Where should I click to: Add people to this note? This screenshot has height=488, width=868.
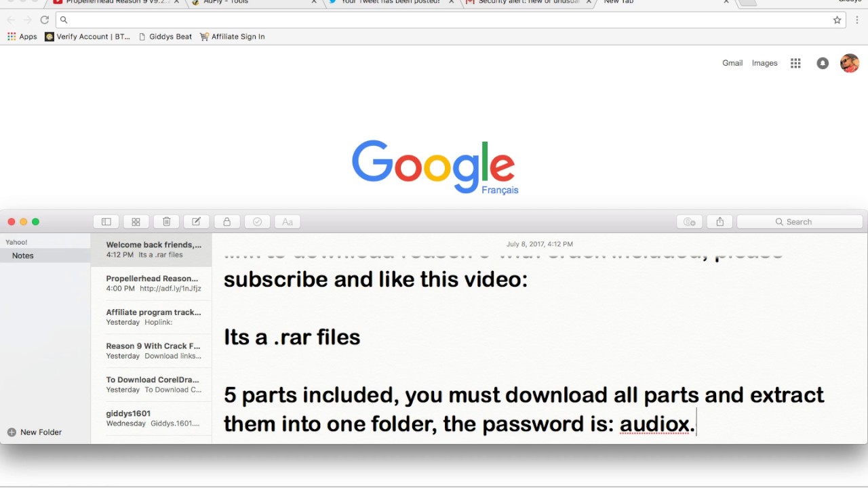pyautogui.click(x=690, y=222)
